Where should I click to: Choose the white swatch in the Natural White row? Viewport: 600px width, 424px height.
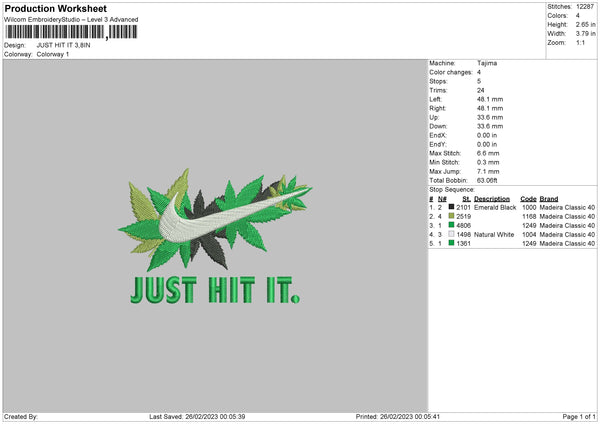coord(451,234)
